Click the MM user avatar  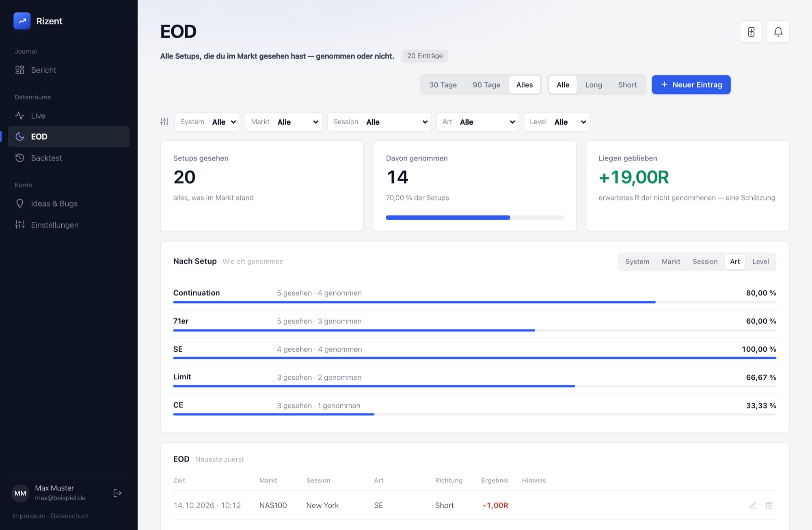tap(20, 493)
